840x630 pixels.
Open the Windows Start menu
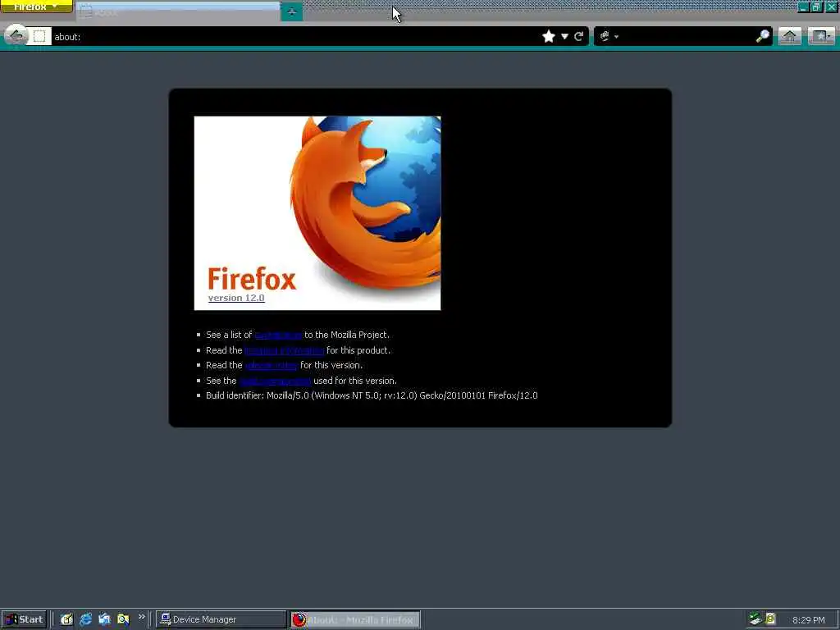click(x=24, y=619)
